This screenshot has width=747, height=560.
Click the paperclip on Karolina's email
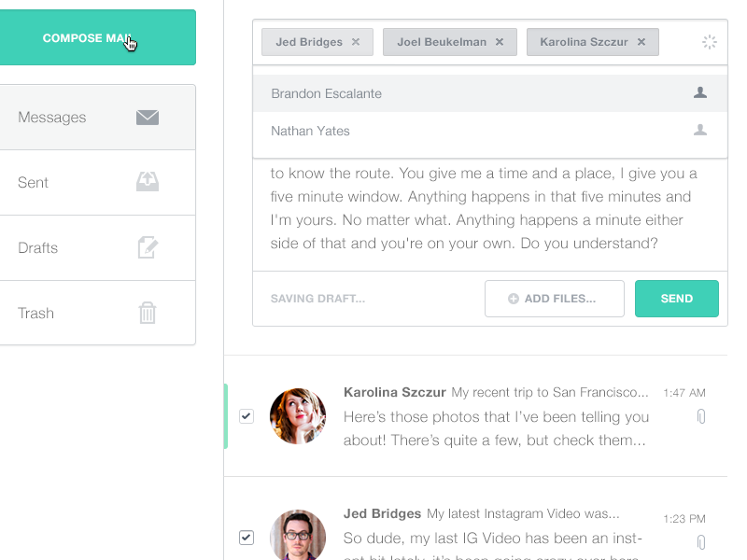coord(701,417)
